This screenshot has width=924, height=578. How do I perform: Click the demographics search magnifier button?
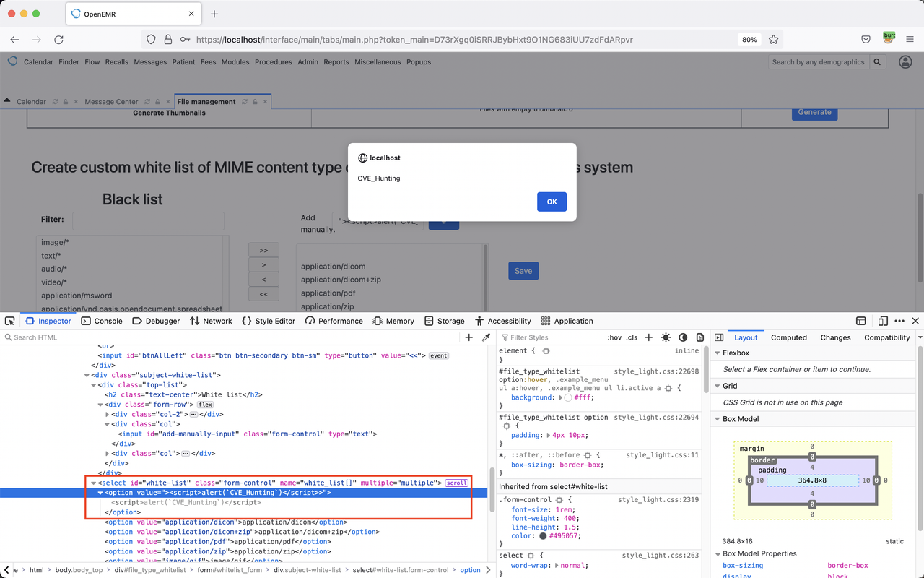[878, 62]
